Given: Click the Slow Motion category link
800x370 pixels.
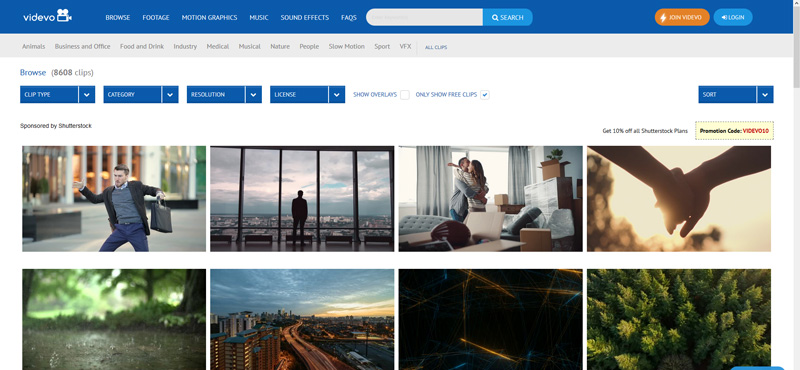Looking at the screenshot, I should 346,46.
